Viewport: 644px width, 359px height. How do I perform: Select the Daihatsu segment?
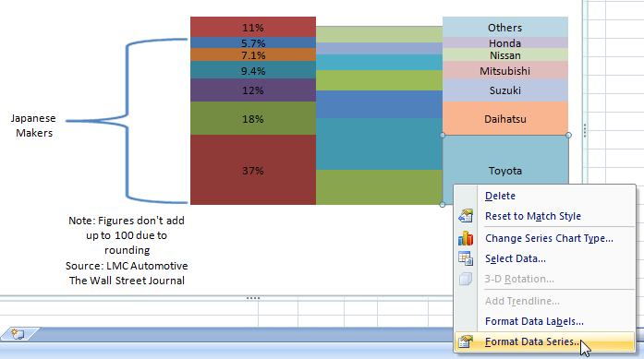click(x=505, y=118)
